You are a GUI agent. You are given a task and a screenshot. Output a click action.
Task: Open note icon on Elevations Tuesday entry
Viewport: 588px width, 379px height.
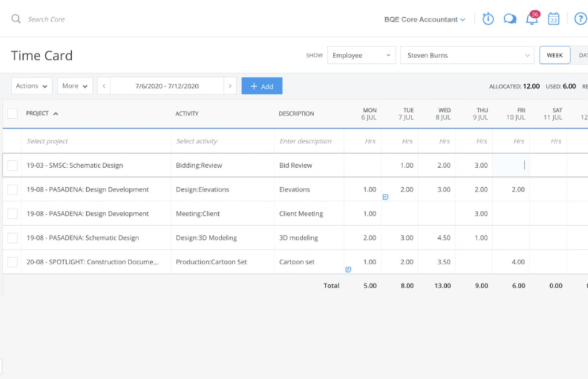(x=385, y=197)
